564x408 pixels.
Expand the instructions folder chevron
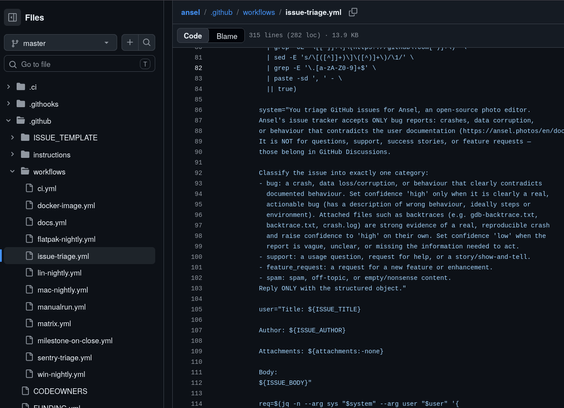[x=12, y=154]
